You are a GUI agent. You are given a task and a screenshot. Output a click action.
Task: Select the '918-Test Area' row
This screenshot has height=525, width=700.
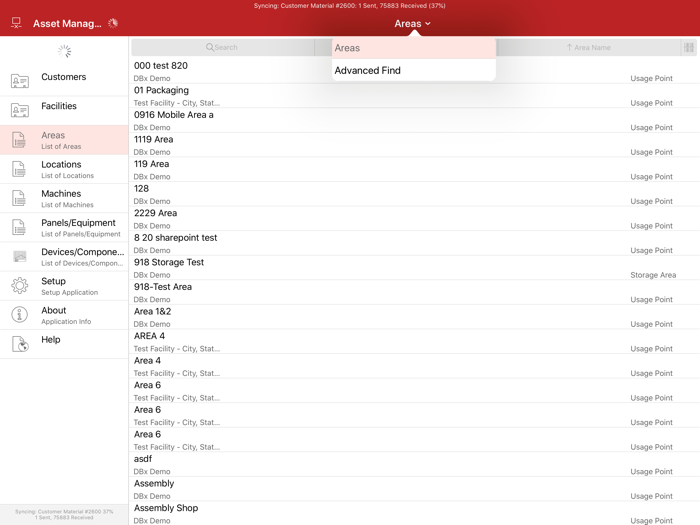point(414,292)
